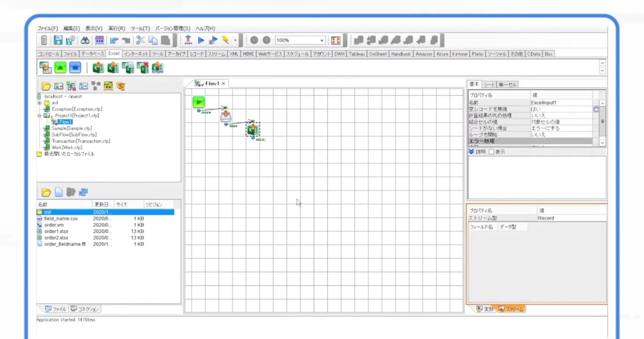Image resolution: width=644 pixels, height=339 pixels.
Task: Select the green Start component in Excel palette
Action: coord(60,67)
